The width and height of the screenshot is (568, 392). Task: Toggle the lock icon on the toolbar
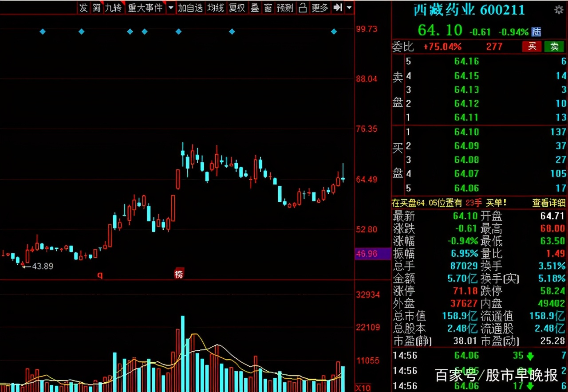pyautogui.click(x=303, y=8)
